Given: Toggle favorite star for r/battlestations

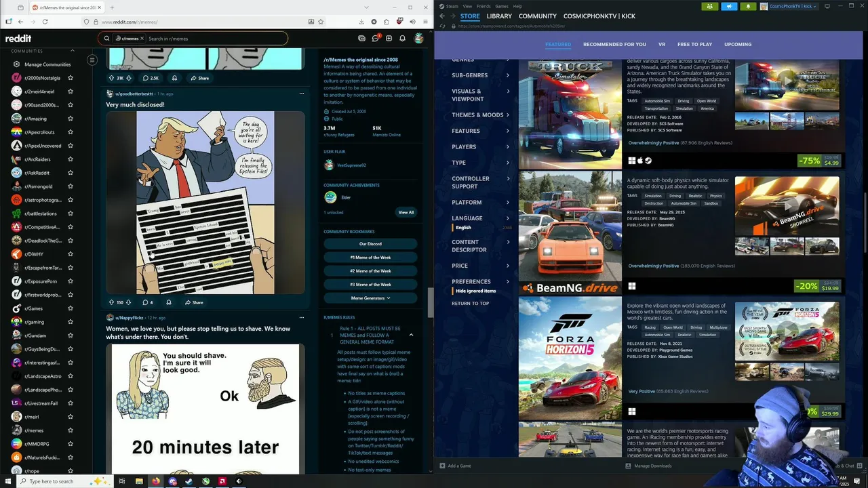Looking at the screenshot, I should (x=70, y=213).
